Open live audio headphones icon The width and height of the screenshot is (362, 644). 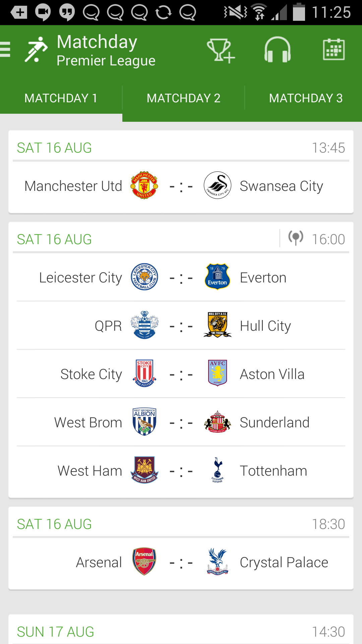277,50
